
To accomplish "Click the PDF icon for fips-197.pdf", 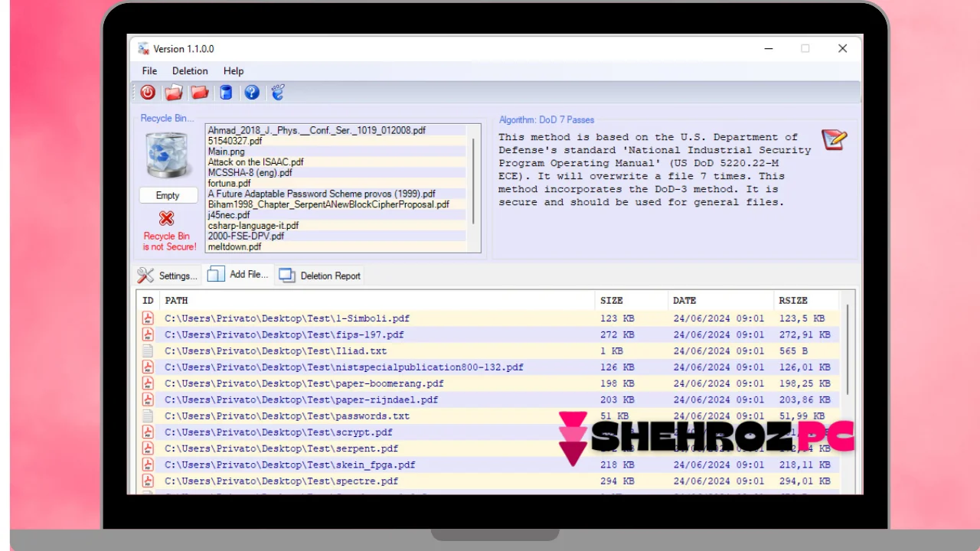I will (148, 334).
